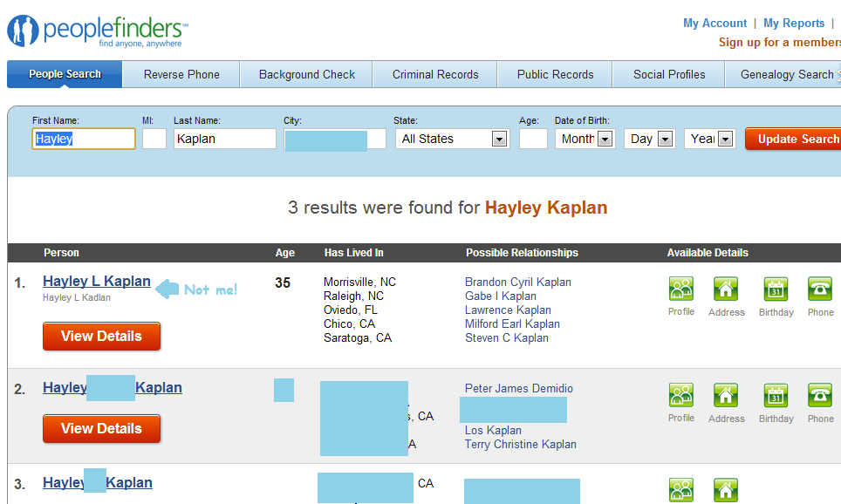The image size is (841, 504).
Task: Open the Criminal Records tab
Action: [435, 74]
